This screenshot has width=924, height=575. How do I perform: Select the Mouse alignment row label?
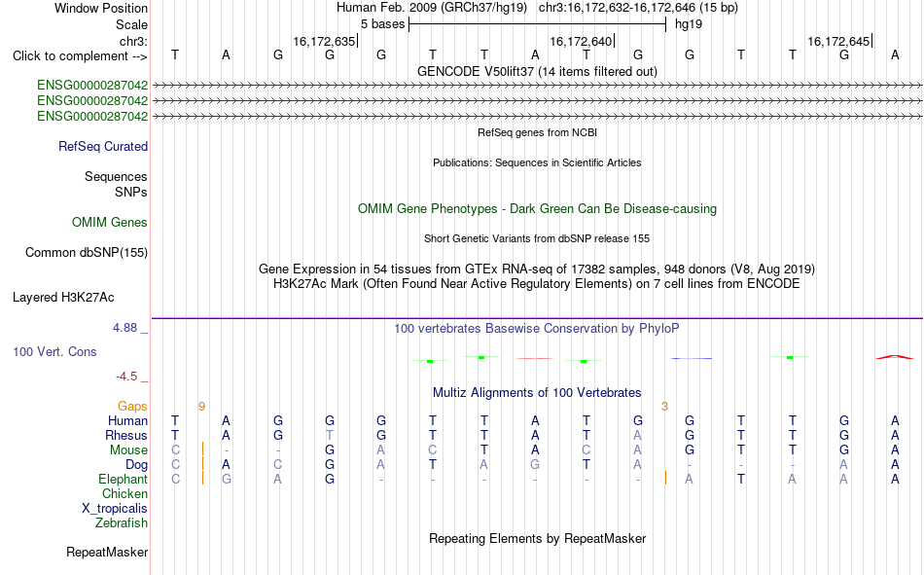click(128, 449)
